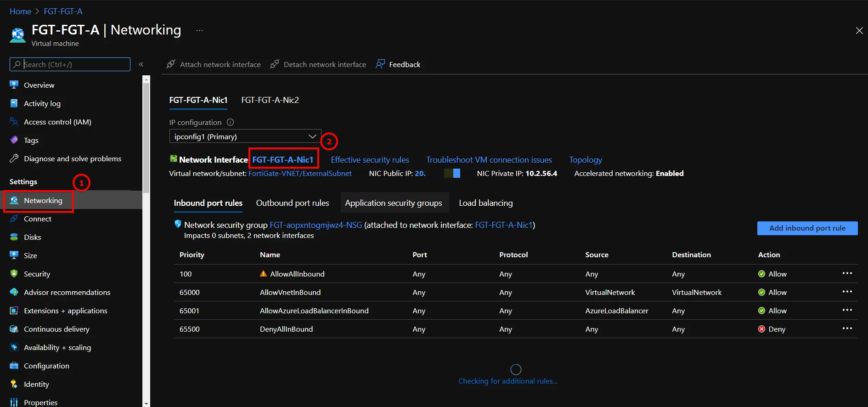
Task: Click the purple Tags icon
Action: click(14, 140)
